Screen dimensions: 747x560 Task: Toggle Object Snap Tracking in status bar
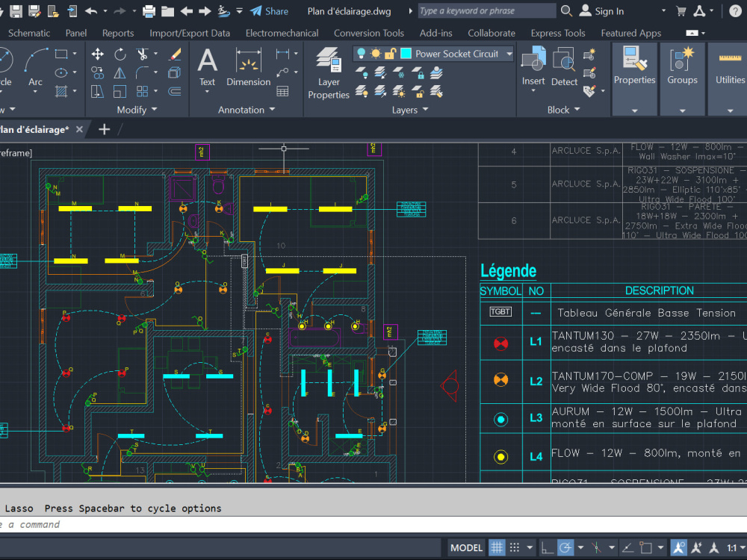628,547
